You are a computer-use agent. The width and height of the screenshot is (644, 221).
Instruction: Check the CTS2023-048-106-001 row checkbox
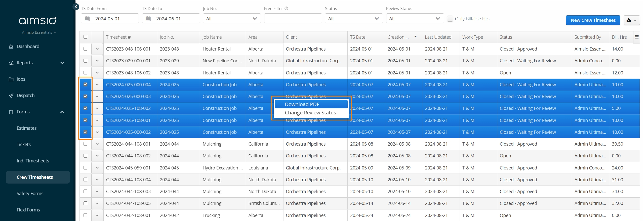click(86, 49)
